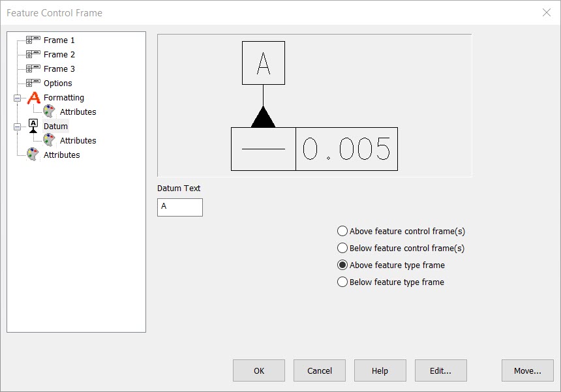Enable the "Below feature type frame" option

342,282
